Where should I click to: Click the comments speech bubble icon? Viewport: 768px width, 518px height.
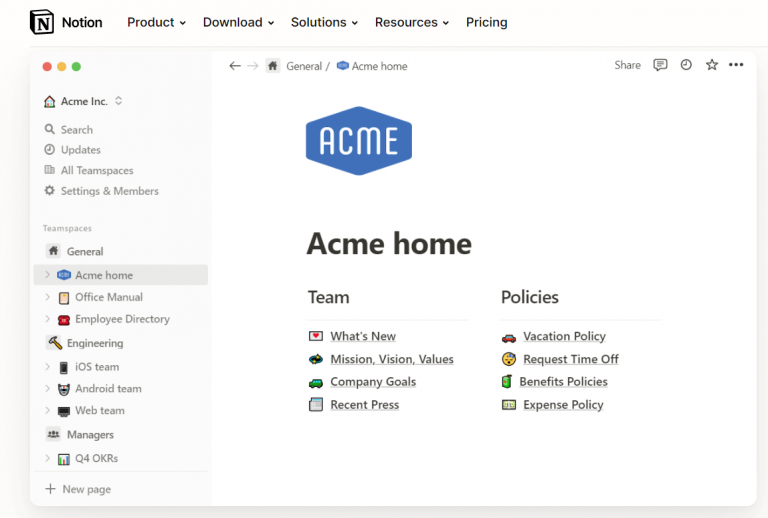point(660,65)
